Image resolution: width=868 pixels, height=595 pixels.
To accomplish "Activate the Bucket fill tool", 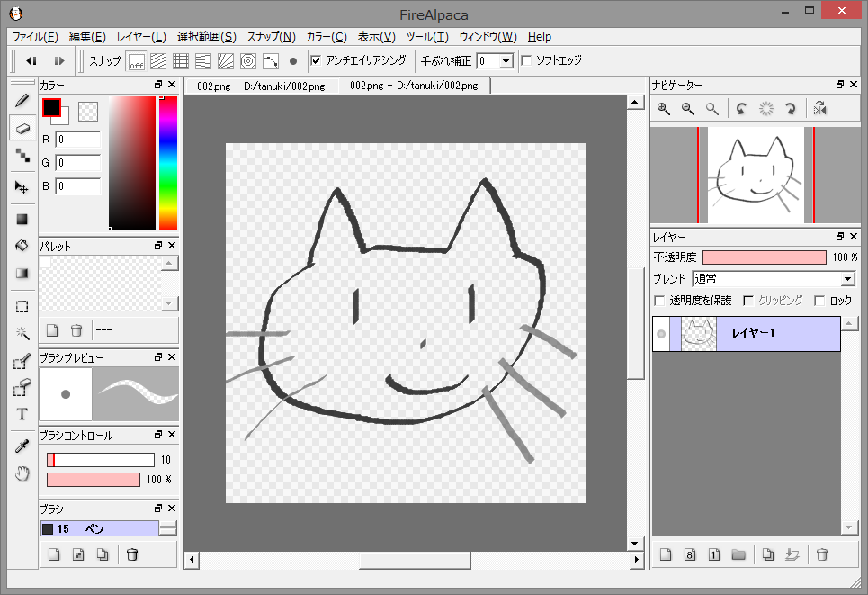I will pyautogui.click(x=22, y=246).
